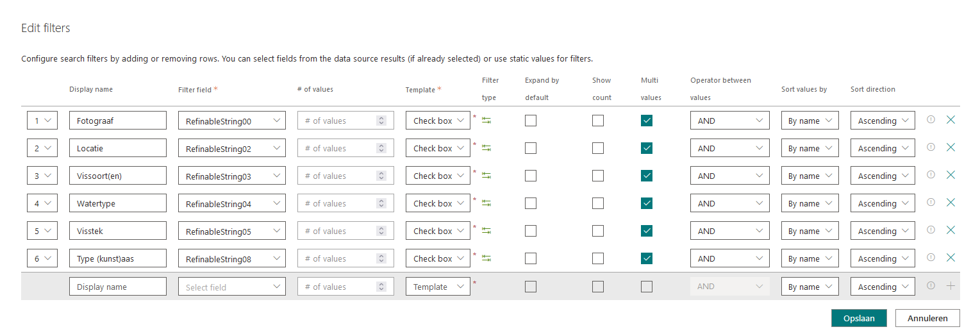The width and height of the screenshot is (980, 336).
Task: Click the # of values stepper for Fotograaf
Action: tap(381, 121)
